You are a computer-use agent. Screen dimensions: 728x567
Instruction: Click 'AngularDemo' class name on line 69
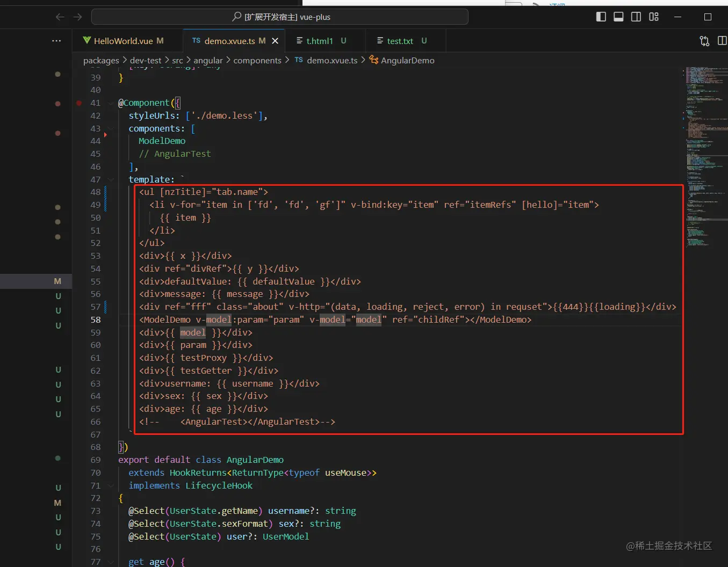255,460
